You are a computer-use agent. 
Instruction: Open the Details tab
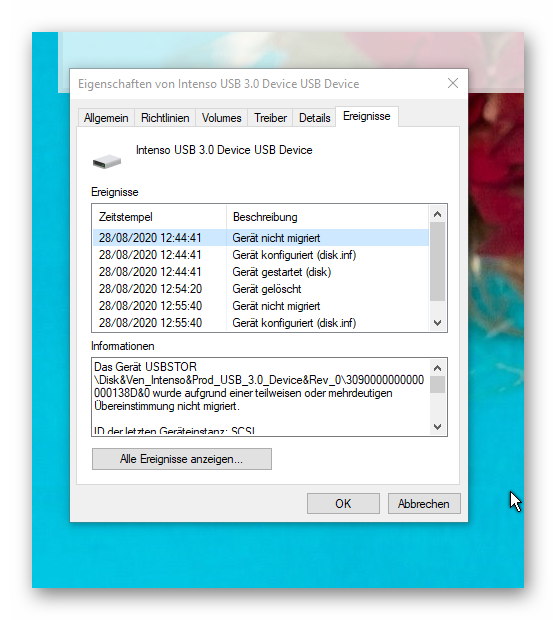coord(314,118)
